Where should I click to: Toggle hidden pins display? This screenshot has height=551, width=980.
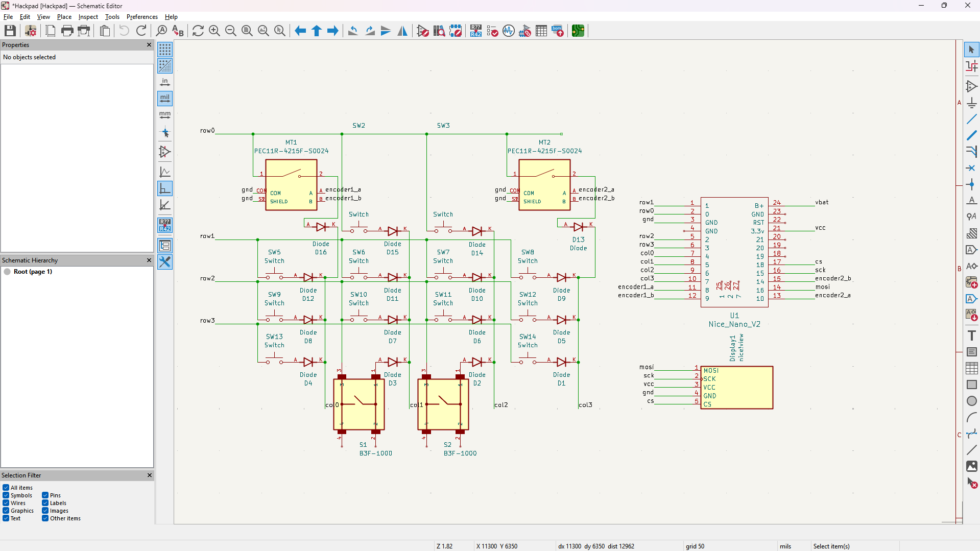coord(165,152)
